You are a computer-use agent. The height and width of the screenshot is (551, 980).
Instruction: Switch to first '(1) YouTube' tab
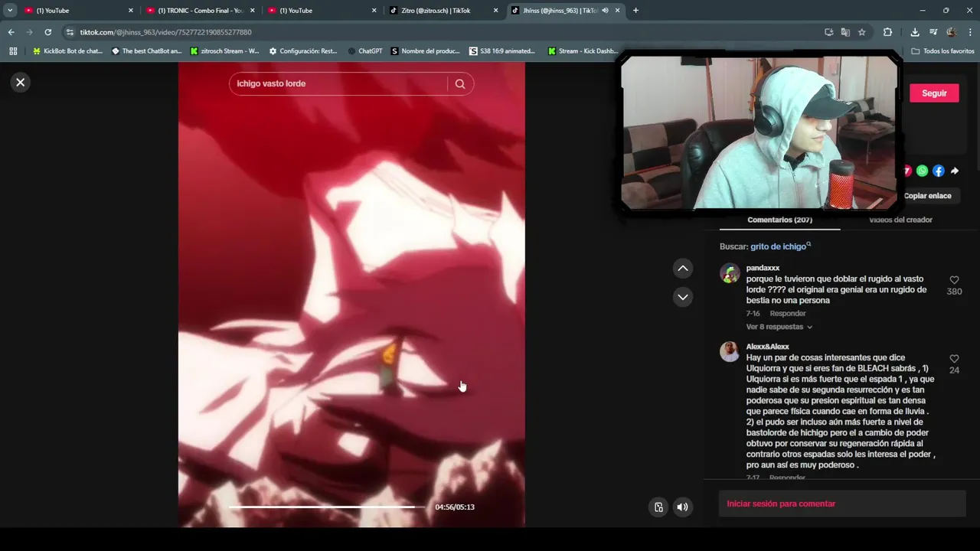click(79, 11)
